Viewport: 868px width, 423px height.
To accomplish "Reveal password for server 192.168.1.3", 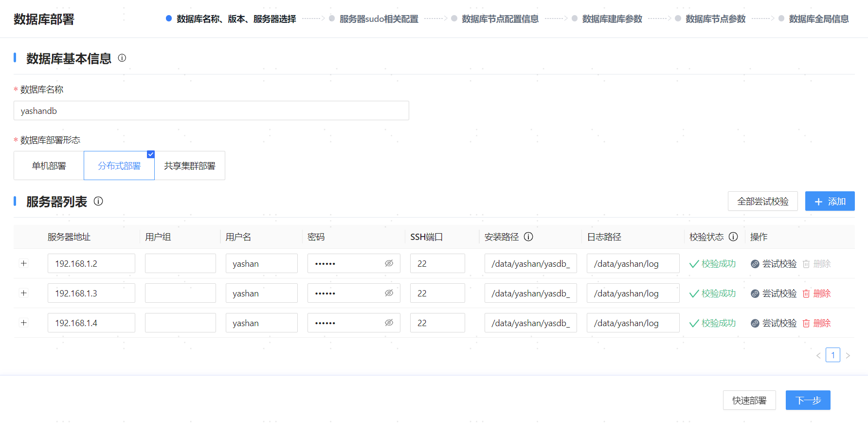I will coord(389,293).
